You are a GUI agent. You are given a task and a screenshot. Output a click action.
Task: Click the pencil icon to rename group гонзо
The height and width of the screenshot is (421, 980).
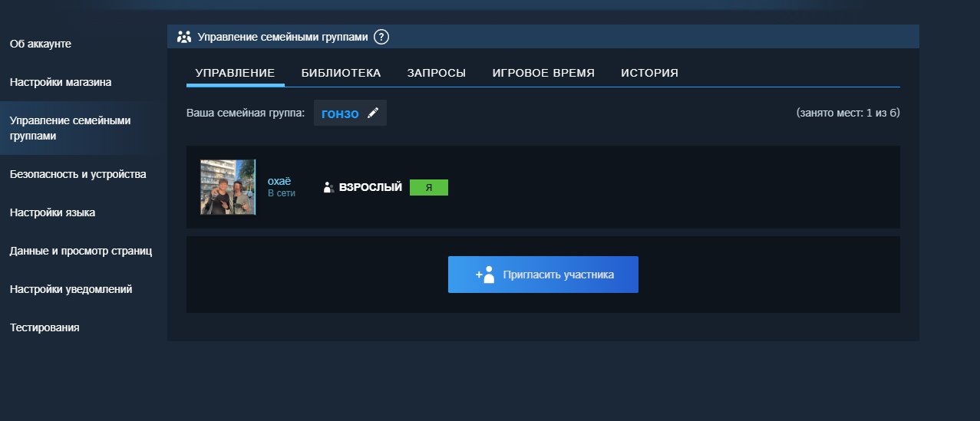tap(373, 113)
